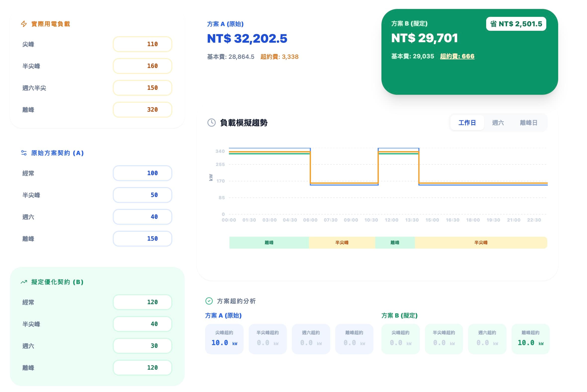
Task: Focus the 週六 field showing 40 under contract A
Action: pyautogui.click(x=142, y=217)
